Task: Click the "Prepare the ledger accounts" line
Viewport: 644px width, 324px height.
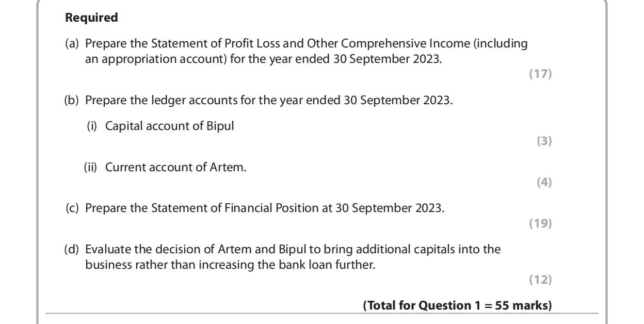Action: (x=268, y=100)
